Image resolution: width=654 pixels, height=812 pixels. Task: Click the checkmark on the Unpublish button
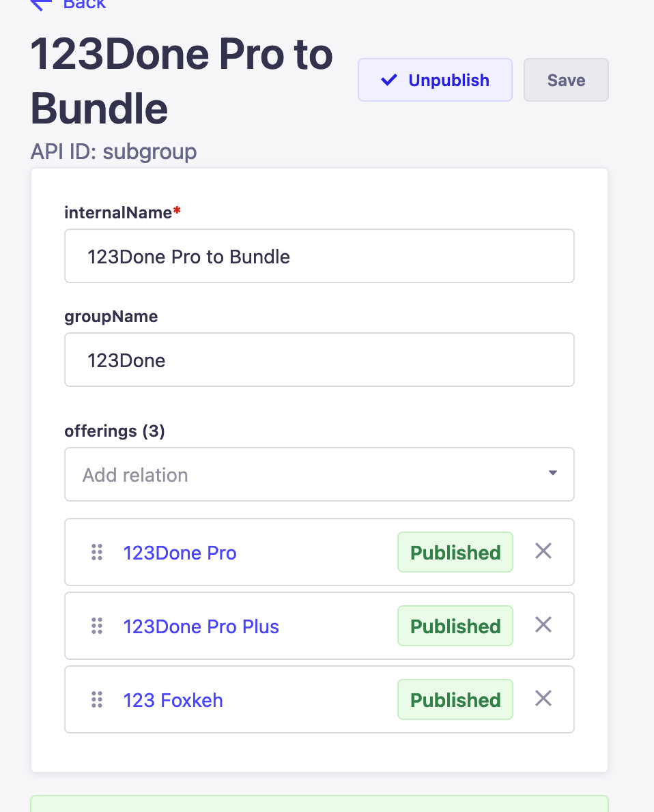click(x=388, y=80)
